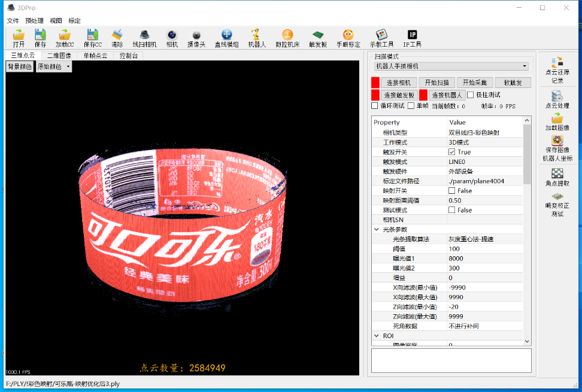
Task: Collapse the 光条参数 property group
Action: pos(377,230)
